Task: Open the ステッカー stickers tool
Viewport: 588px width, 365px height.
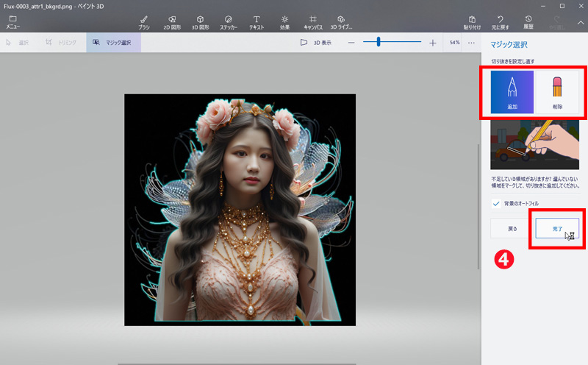Action: [x=229, y=23]
